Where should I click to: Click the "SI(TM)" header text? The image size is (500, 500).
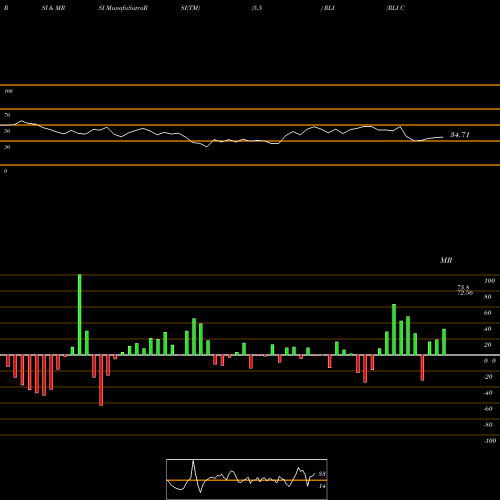tap(190, 8)
